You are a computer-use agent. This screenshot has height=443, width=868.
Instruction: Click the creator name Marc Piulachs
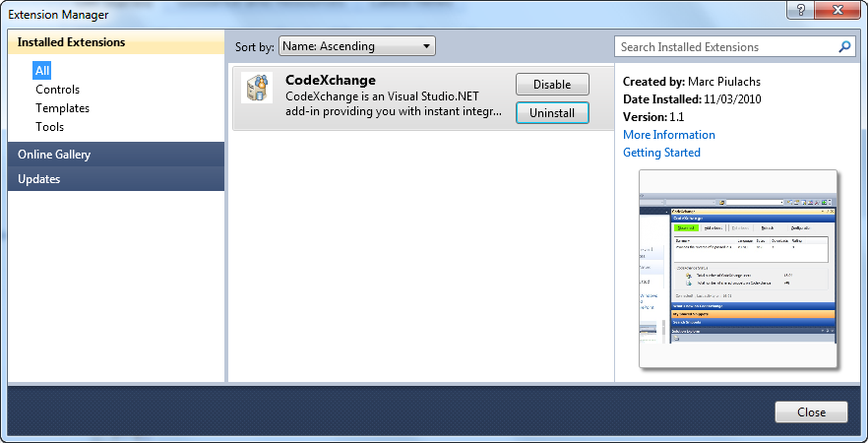[724, 82]
